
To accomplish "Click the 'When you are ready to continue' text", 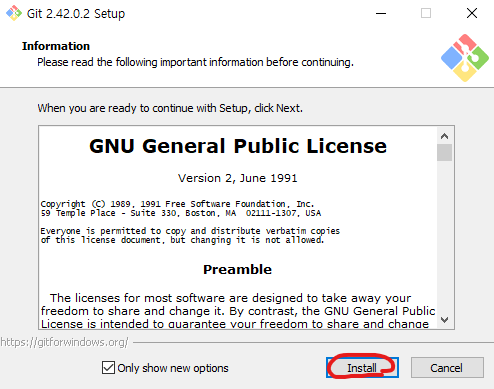I will [170, 108].
